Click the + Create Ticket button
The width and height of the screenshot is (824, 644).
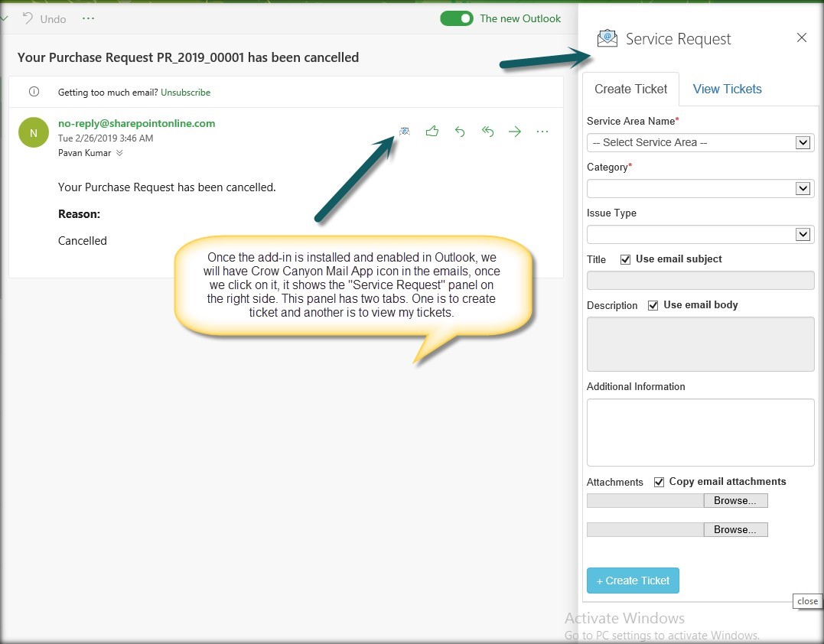tap(633, 581)
